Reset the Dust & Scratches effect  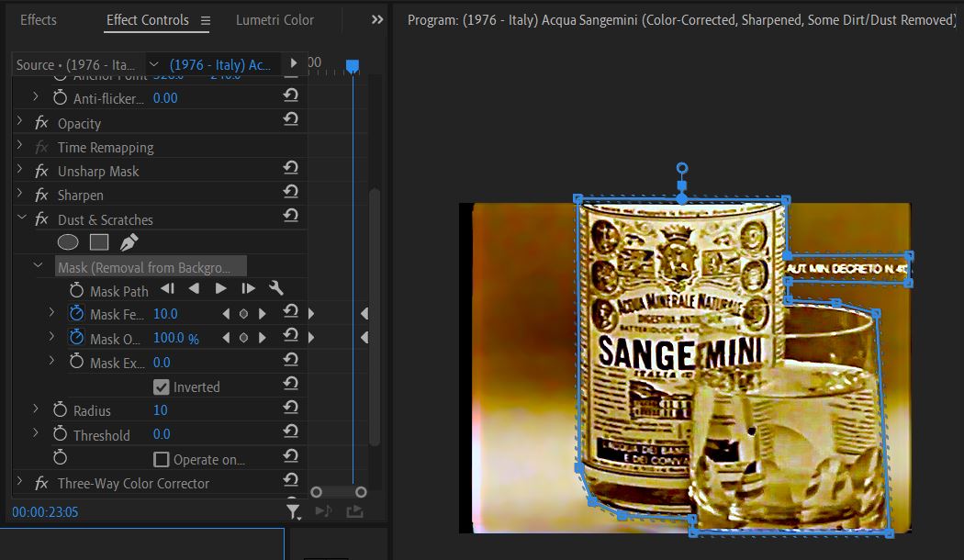291,216
